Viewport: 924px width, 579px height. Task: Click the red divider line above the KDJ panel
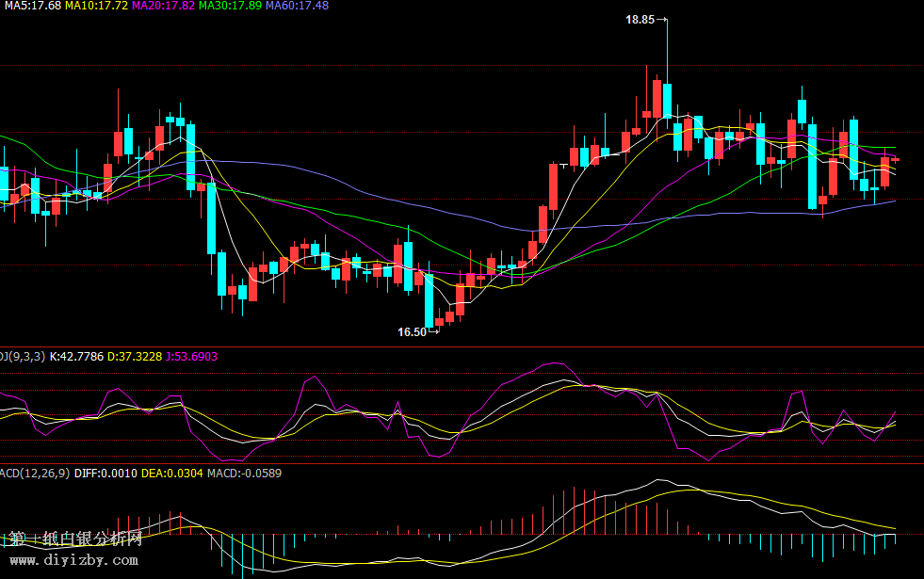[462, 346]
